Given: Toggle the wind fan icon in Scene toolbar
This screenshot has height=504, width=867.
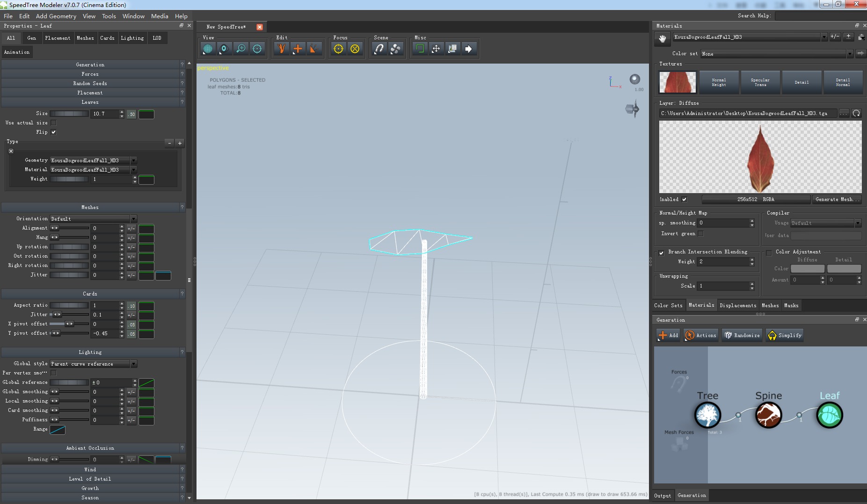Looking at the screenshot, I should pos(395,49).
